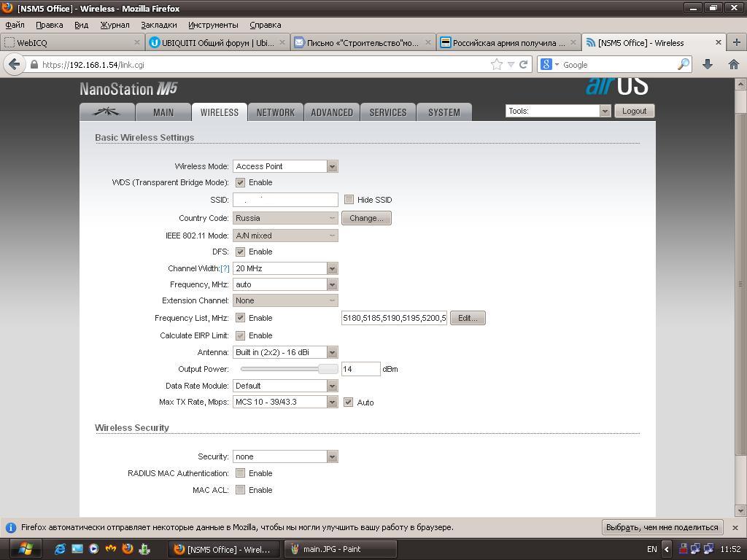Uncheck the Max TX Rate Auto checkbox
This screenshot has width=747, height=560.
[x=348, y=402]
